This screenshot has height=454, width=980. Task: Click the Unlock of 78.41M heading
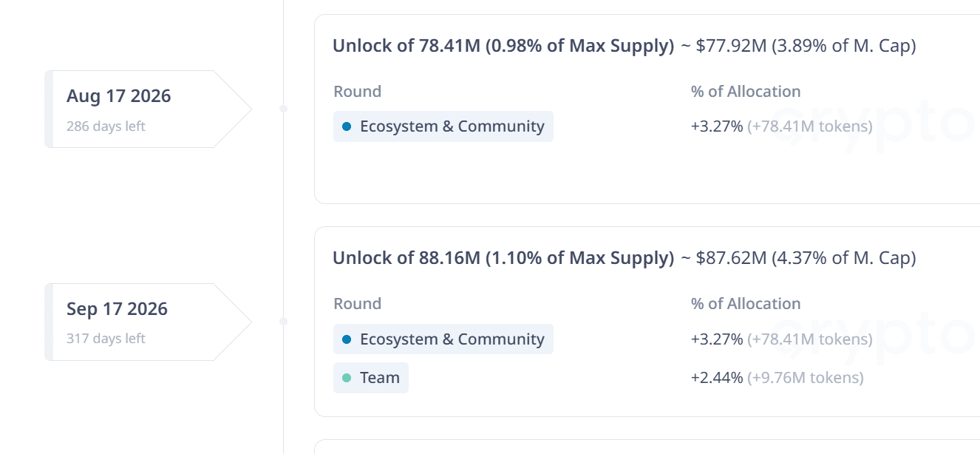click(503, 46)
